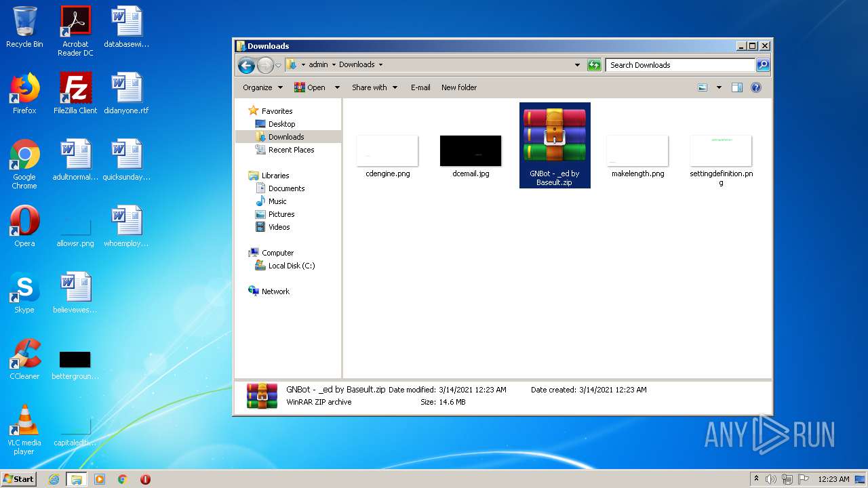Open VLC media player shortcut
This screenshot has width=868, height=488.
click(x=24, y=430)
